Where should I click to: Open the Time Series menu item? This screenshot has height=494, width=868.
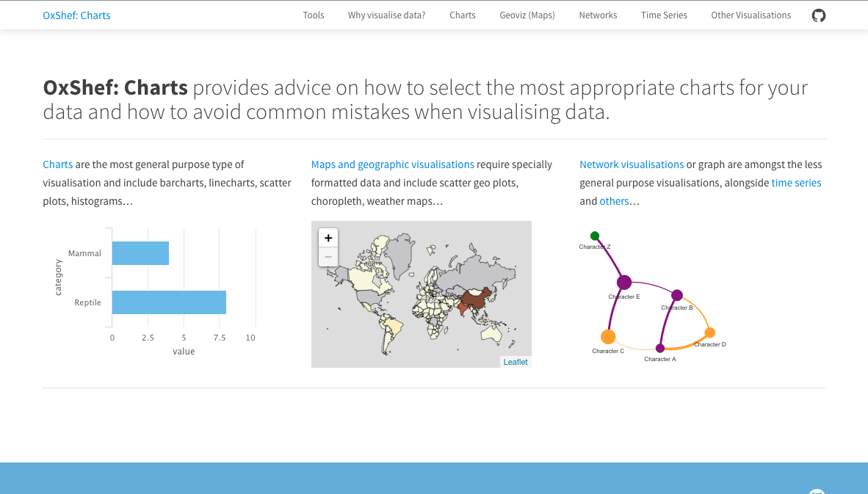[x=664, y=15]
